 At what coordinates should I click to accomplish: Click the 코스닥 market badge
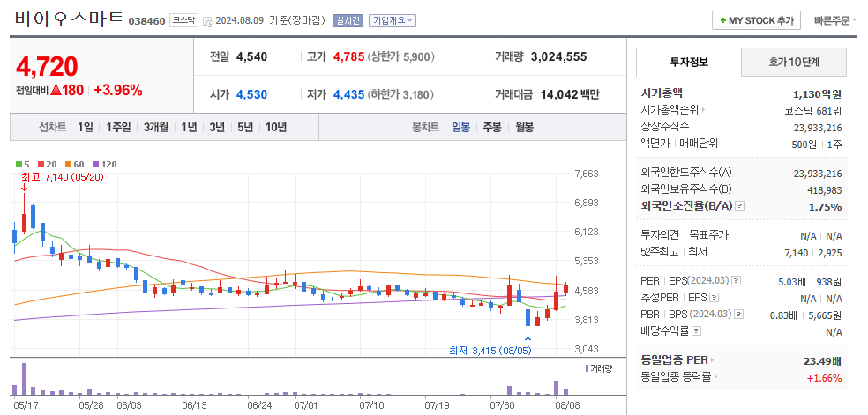point(183,20)
